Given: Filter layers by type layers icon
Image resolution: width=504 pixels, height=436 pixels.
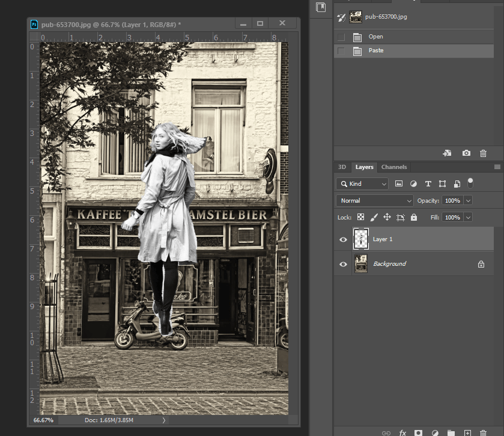Looking at the screenshot, I should pyautogui.click(x=428, y=183).
